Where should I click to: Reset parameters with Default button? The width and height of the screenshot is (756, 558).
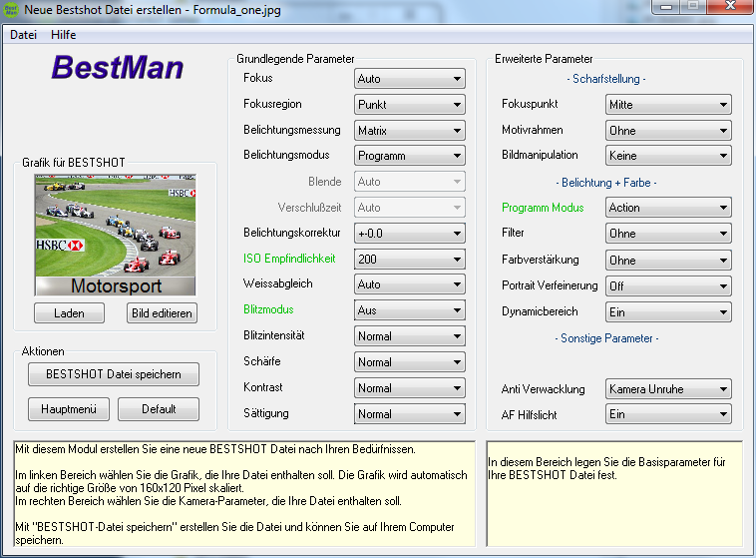tap(158, 409)
